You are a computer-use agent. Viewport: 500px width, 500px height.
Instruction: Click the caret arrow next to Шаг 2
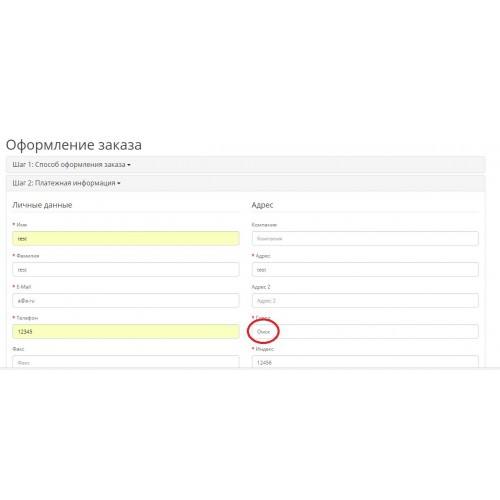[119, 183]
